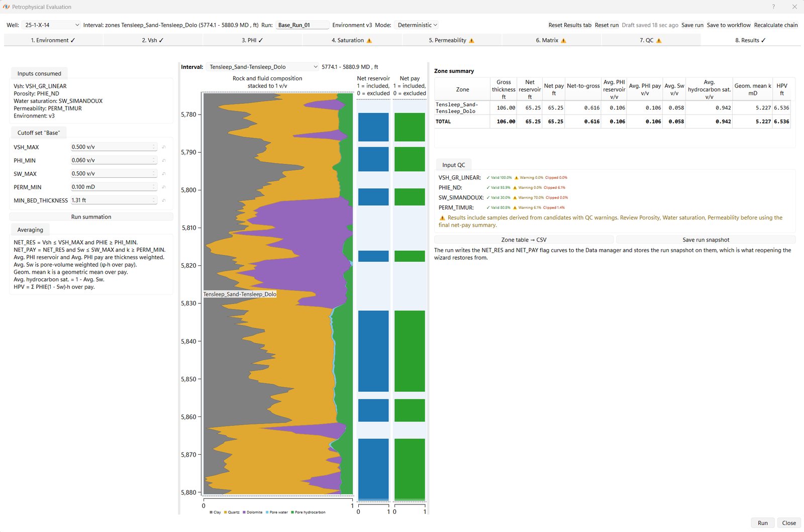The height and width of the screenshot is (532, 804).
Task: Click the Pore water legend marker
Action: click(x=267, y=512)
